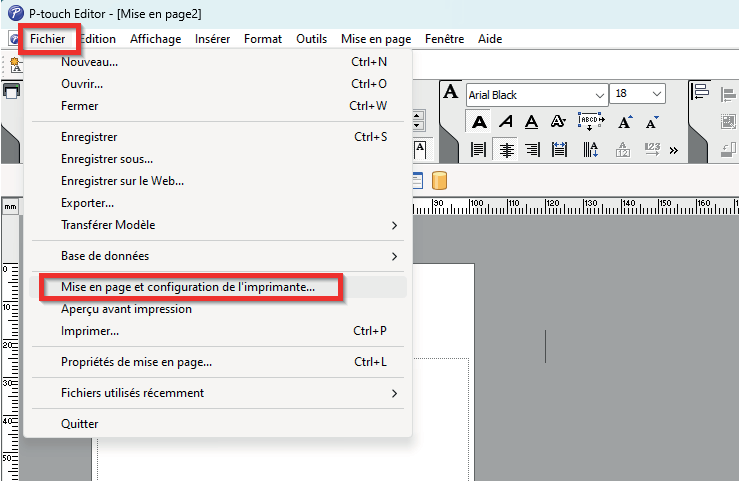
Task: Click the text box auto-fit icon
Action: tap(591, 122)
